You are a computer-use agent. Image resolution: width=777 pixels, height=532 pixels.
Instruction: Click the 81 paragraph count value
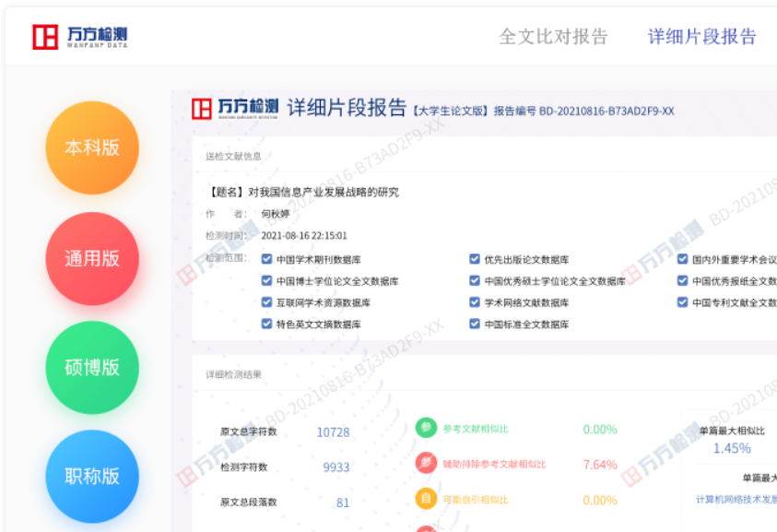click(x=343, y=502)
